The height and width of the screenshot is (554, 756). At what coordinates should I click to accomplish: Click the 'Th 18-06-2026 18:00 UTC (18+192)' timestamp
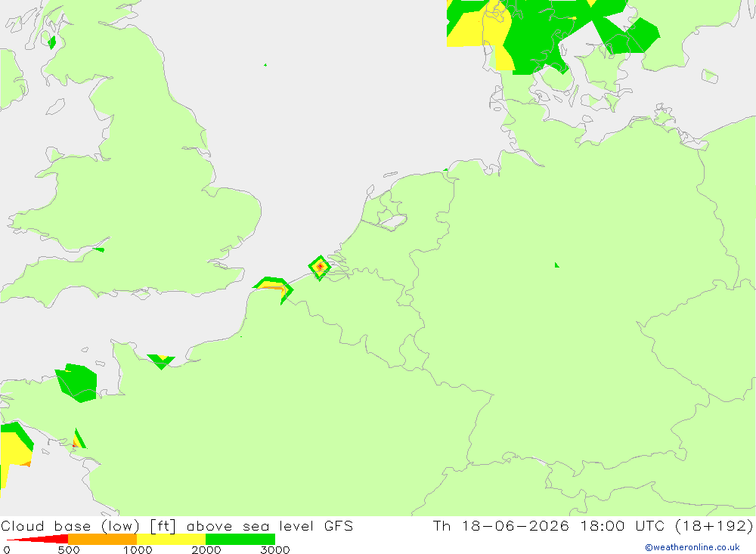593,525
